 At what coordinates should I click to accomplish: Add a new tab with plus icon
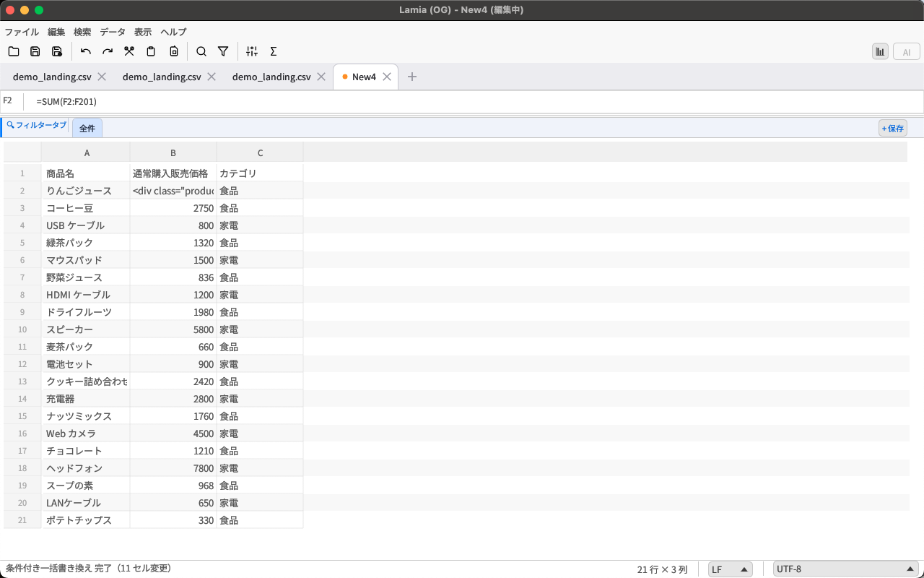[x=412, y=77]
